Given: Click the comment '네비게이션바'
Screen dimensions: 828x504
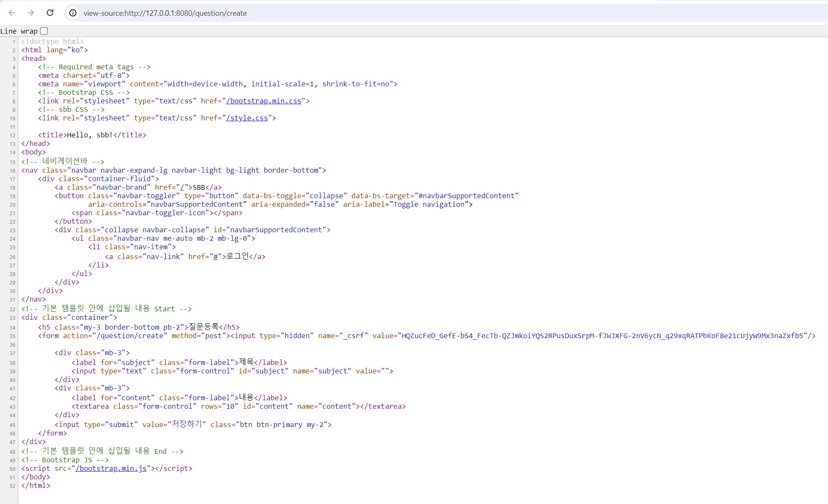Looking at the screenshot, I should pos(65,161).
